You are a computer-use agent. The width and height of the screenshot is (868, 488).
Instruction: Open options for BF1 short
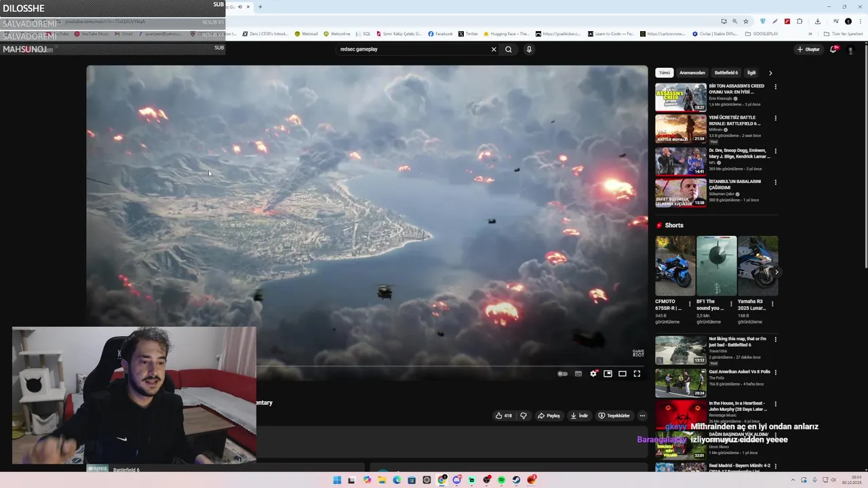(731, 304)
